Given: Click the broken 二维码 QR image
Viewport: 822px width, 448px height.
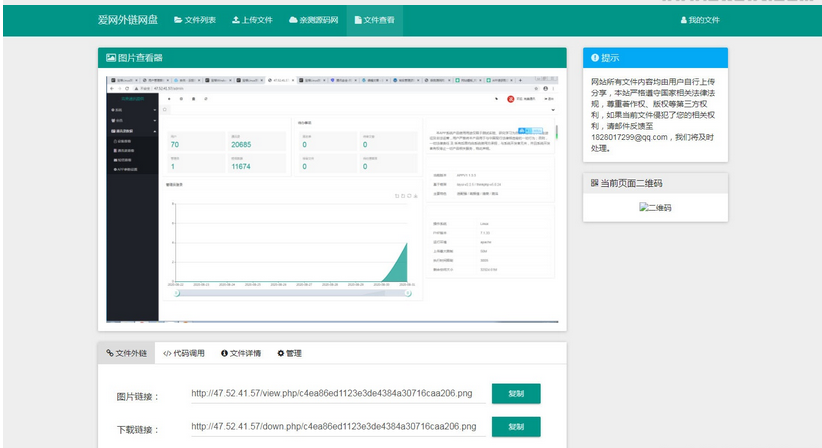Looking at the screenshot, I should point(655,207).
